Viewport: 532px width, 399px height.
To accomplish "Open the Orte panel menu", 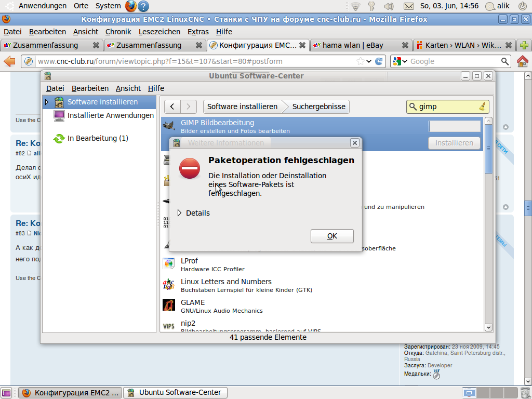I will (x=81, y=6).
